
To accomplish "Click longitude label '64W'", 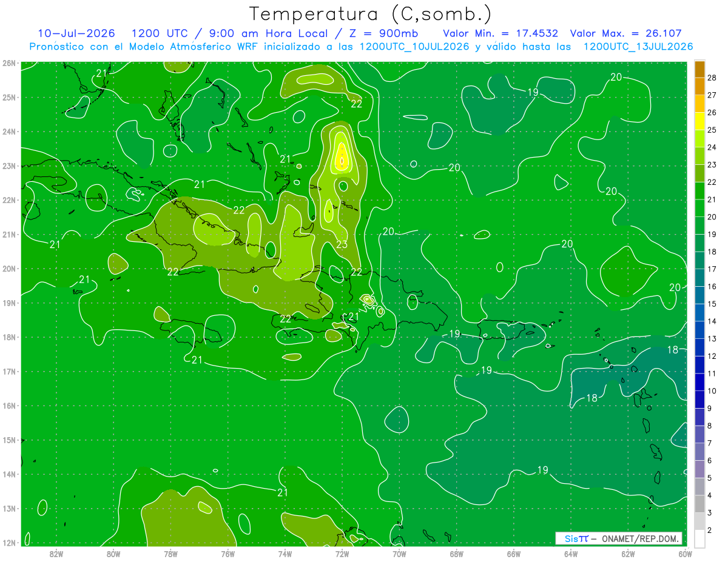I will tap(571, 554).
